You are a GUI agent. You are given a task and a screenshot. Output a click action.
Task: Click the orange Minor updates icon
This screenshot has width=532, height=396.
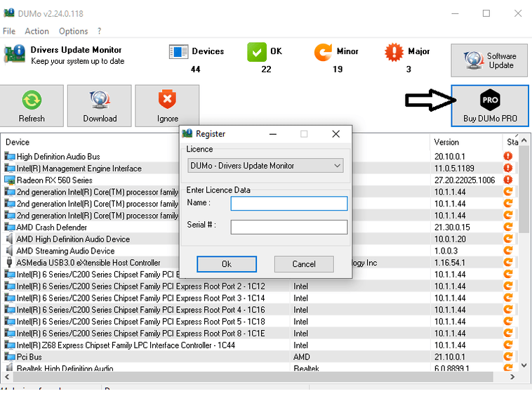324,52
